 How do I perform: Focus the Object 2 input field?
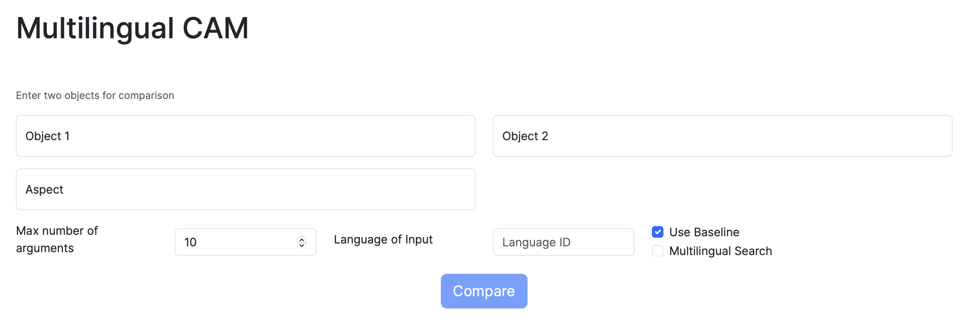click(x=722, y=136)
